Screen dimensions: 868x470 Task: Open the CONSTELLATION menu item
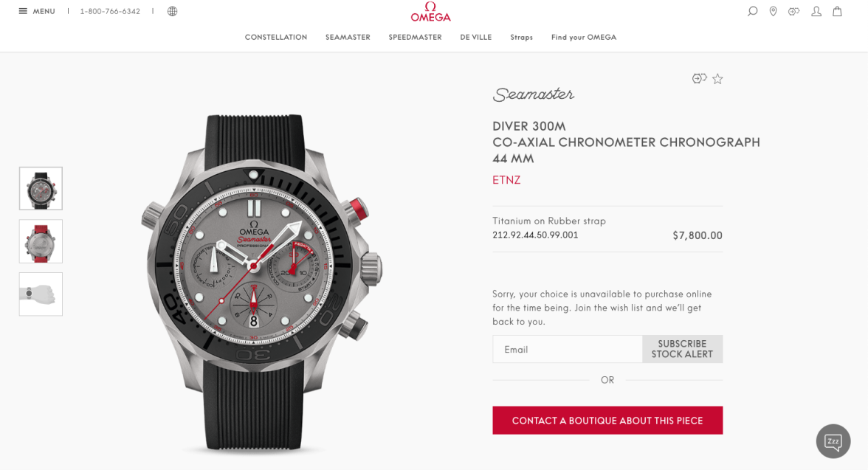[x=276, y=37]
